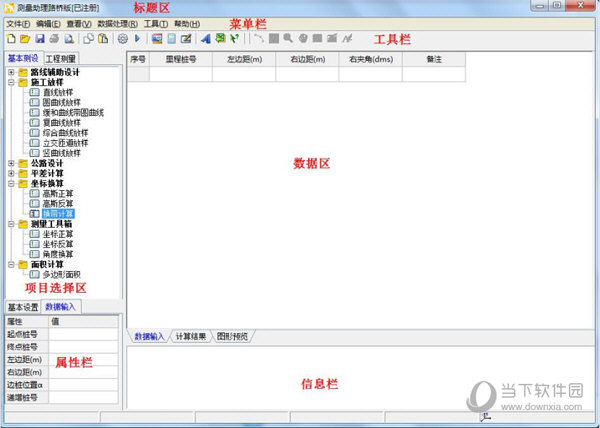Click the light-blue calculator icon in toolbar
The height and width of the screenshot is (428, 600).
[172, 39]
